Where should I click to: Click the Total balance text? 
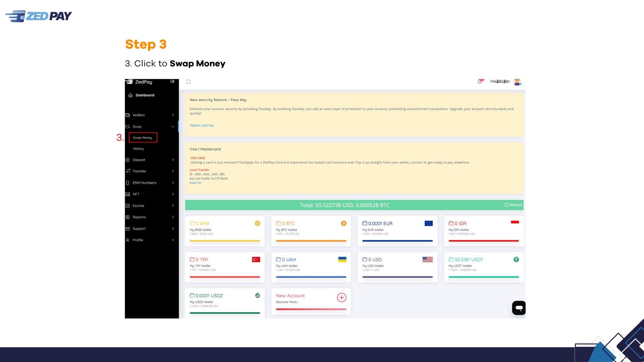(x=345, y=205)
